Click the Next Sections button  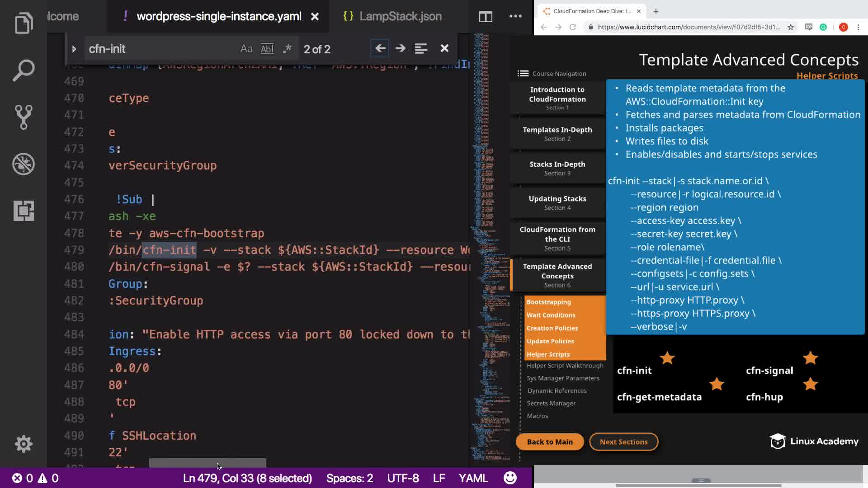pos(623,442)
